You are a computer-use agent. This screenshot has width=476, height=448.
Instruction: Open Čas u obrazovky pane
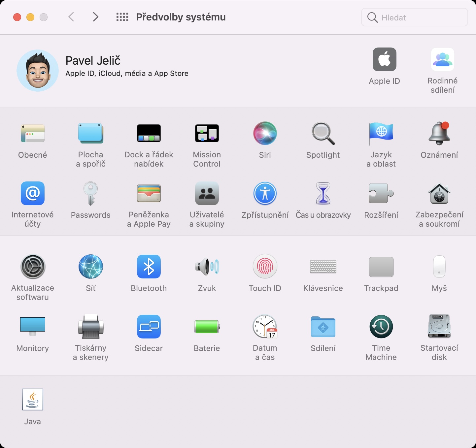point(323,193)
